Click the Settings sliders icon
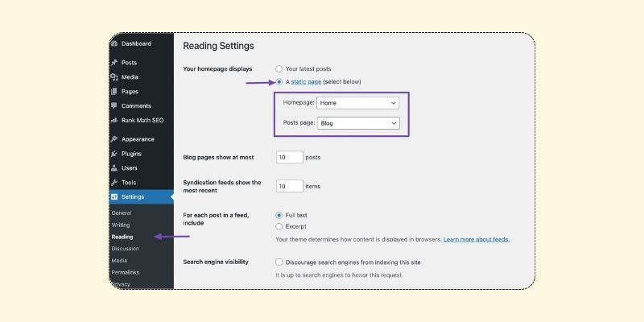The height and width of the screenshot is (322, 644). [x=114, y=196]
